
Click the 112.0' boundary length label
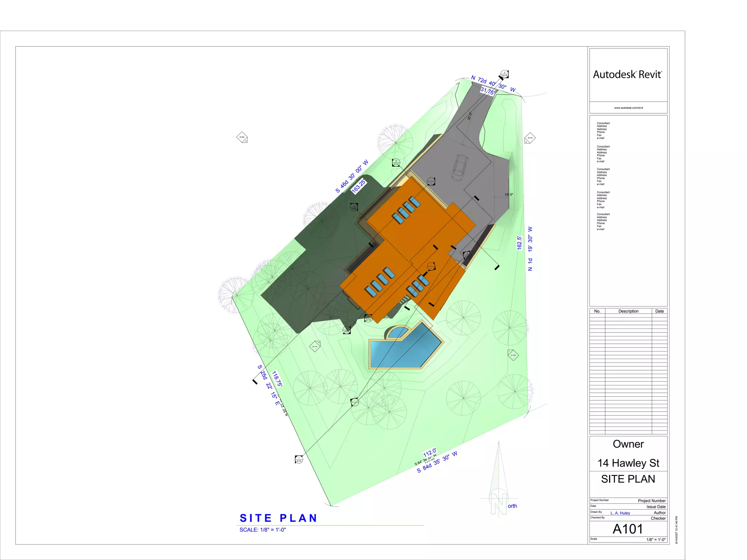[430, 453]
